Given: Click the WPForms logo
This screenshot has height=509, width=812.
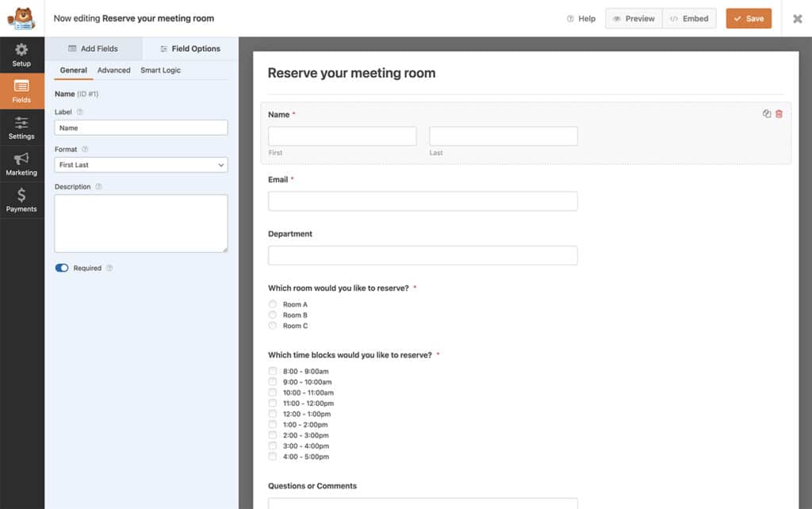Looking at the screenshot, I should click(x=21, y=18).
